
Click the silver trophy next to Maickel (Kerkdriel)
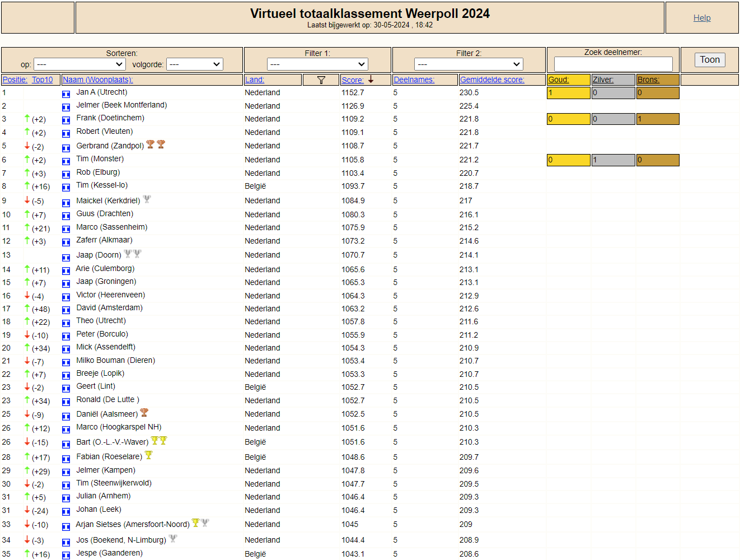[x=147, y=199]
